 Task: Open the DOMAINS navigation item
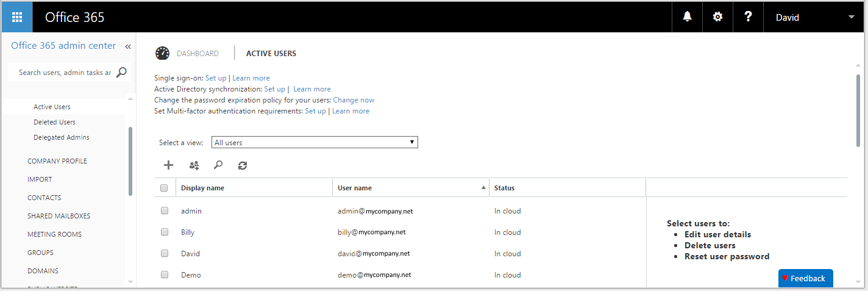click(43, 271)
